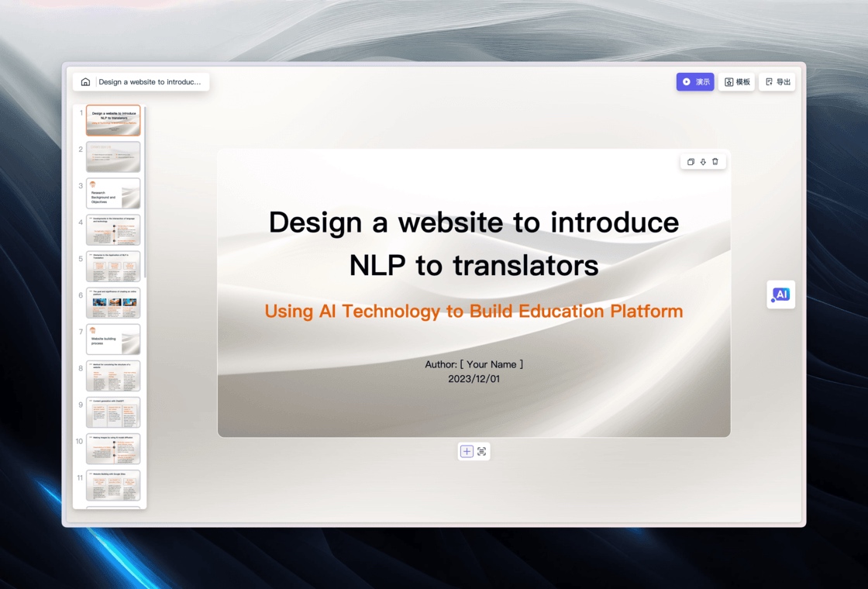Select slide 3 Research Background thumbnail

tap(113, 193)
